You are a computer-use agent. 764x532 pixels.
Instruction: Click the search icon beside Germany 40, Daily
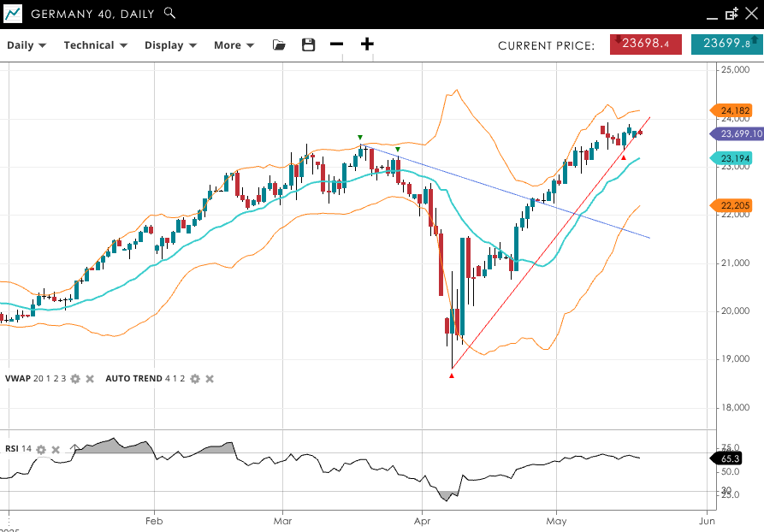point(169,13)
